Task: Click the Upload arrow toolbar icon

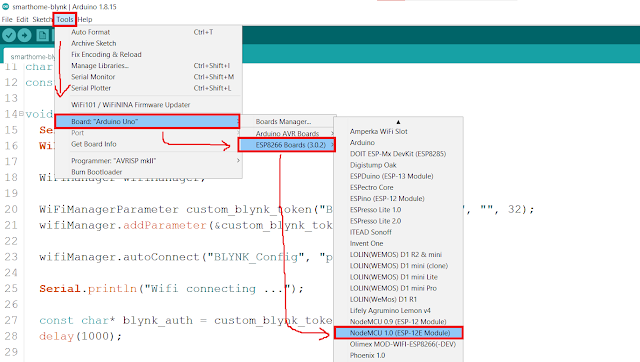Action: [24, 36]
